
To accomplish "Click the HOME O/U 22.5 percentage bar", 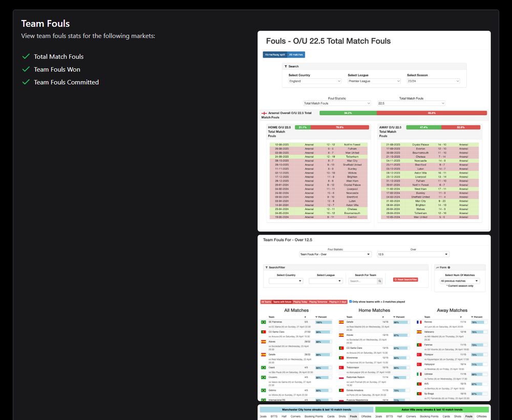I will (x=332, y=128).
